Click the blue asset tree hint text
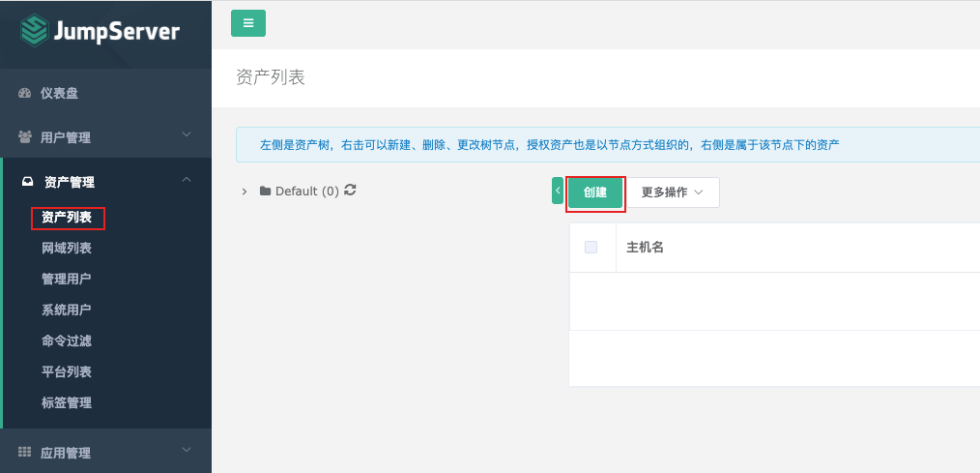Image resolution: width=980 pixels, height=473 pixels. click(549, 145)
